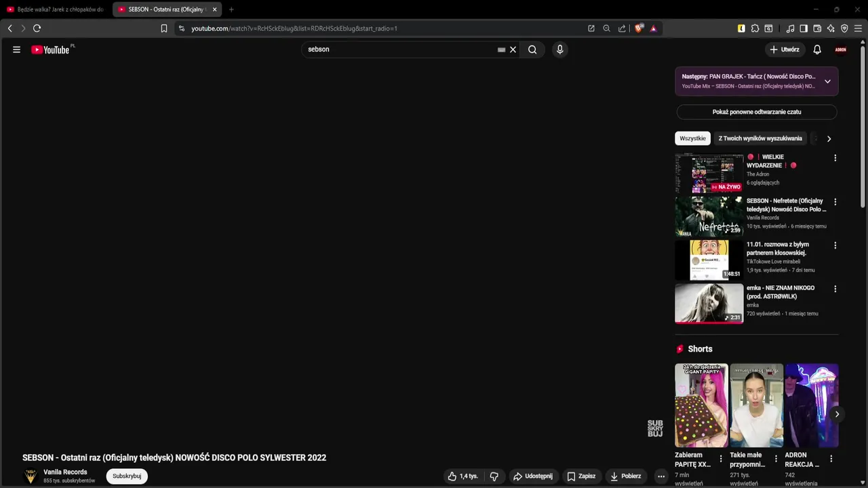The width and height of the screenshot is (868, 488).
Task: Open the Leo AI sparkle icon
Action: pyautogui.click(x=831, y=28)
